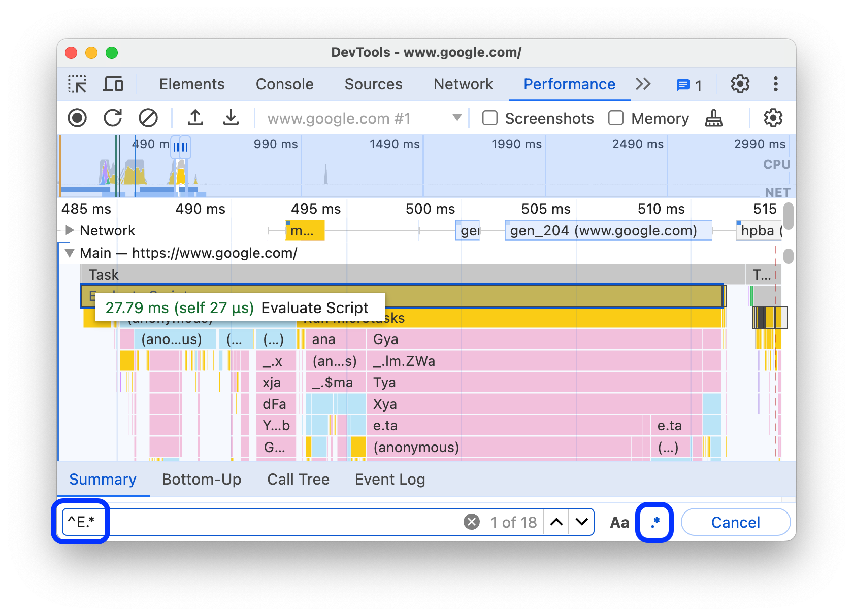The image size is (853, 616).
Task: Expand the Network track
Action: (70, 230)
